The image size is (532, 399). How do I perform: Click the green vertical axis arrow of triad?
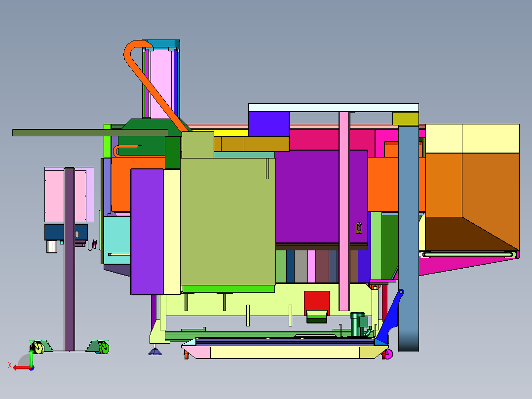31,357
